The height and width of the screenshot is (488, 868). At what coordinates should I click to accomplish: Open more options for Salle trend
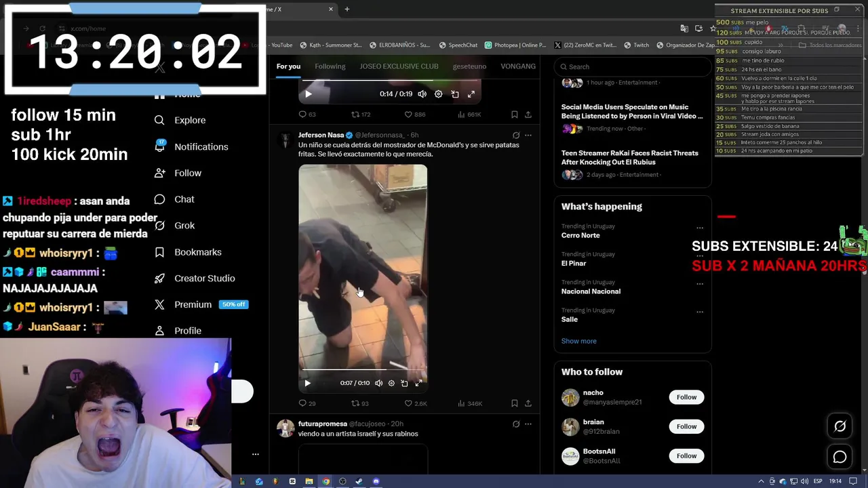coord(700,312)
